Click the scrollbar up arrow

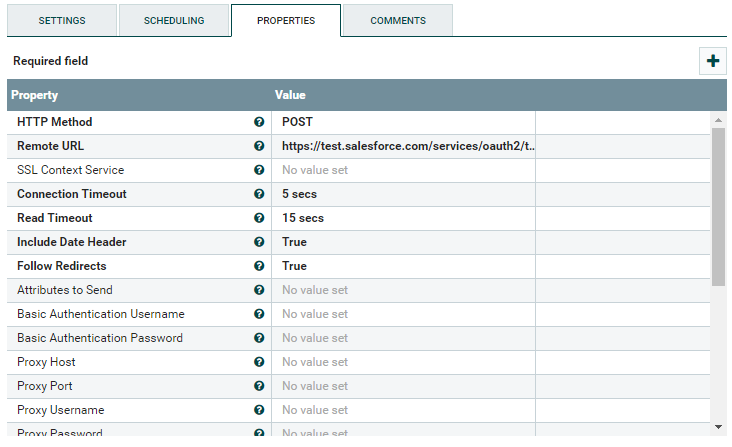pos(718,120)
